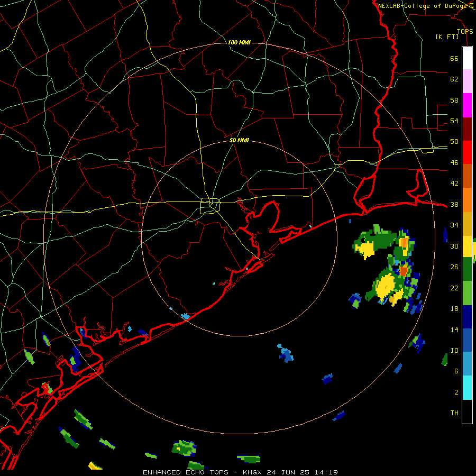Click the light green legend swatch
476x476 pixels.
(467, 293)
